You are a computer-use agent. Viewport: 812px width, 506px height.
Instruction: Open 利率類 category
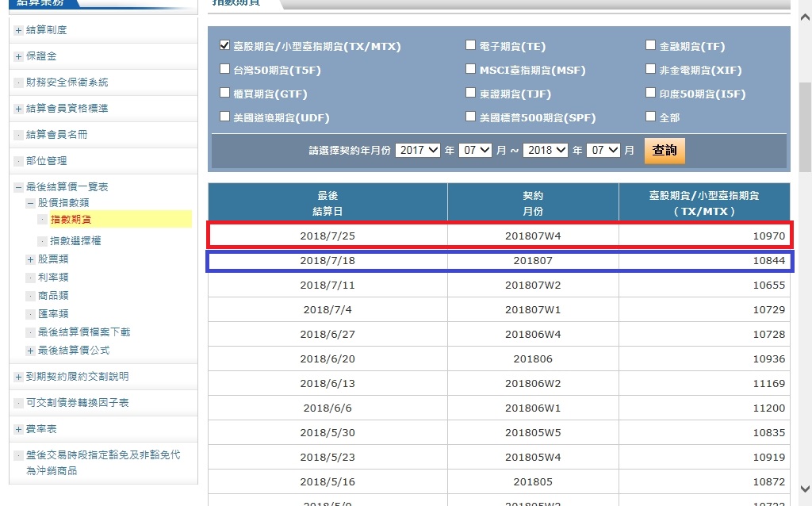(x=53, y=278)
